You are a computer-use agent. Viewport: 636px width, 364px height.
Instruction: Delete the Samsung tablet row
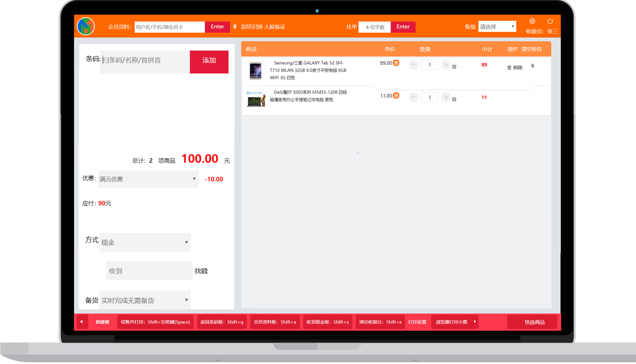click(515, 67)
